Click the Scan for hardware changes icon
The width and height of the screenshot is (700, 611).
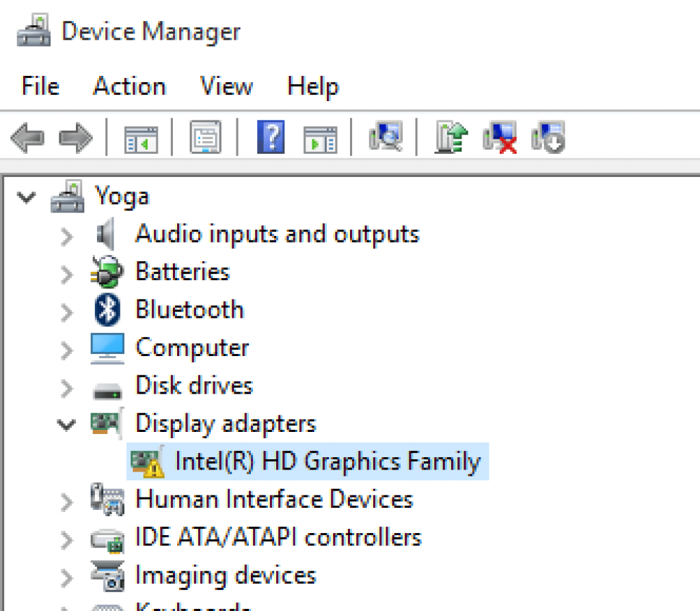385,137
